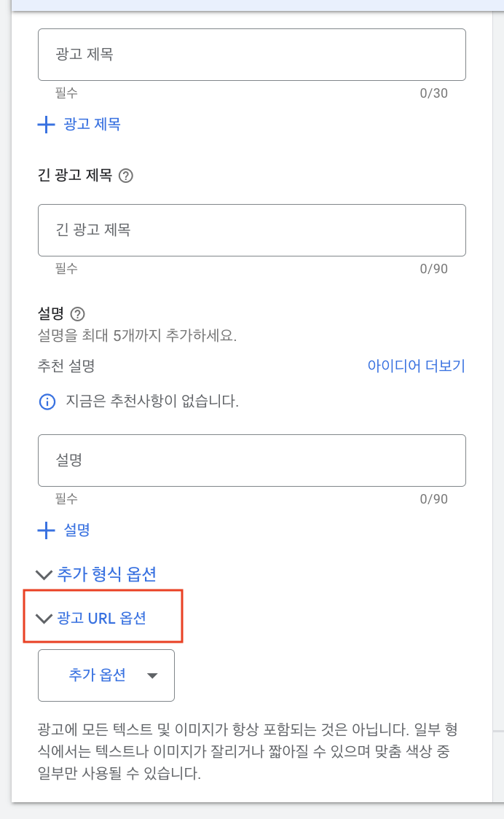Click the 설명 description input field
The image size is (504, 819).
coord(252,460)
